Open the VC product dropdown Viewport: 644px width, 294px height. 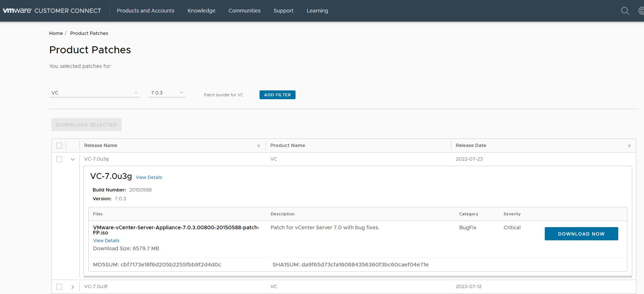click(94, 93)
